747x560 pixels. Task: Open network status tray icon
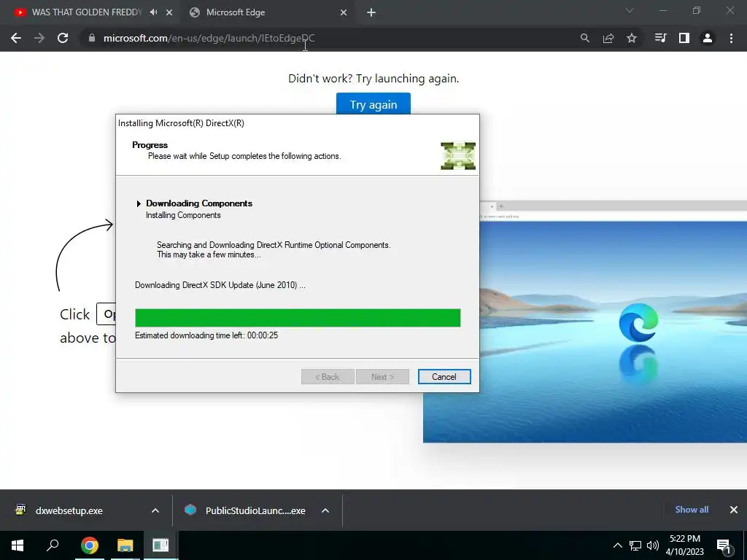[635, 545]
